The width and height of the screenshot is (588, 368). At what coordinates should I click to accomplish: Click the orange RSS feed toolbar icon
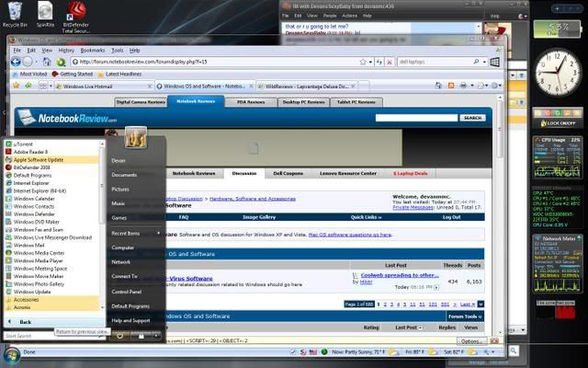(x=451, y=86)
